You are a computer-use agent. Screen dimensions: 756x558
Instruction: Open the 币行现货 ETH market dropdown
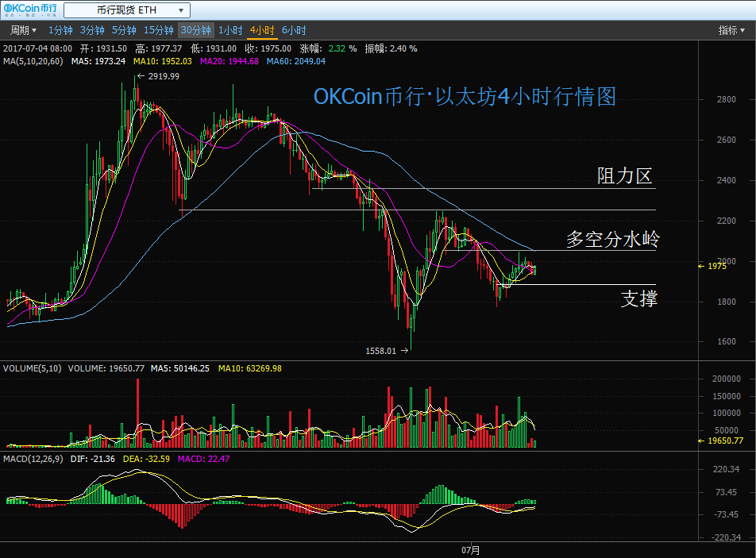click(x=126, y=10)
